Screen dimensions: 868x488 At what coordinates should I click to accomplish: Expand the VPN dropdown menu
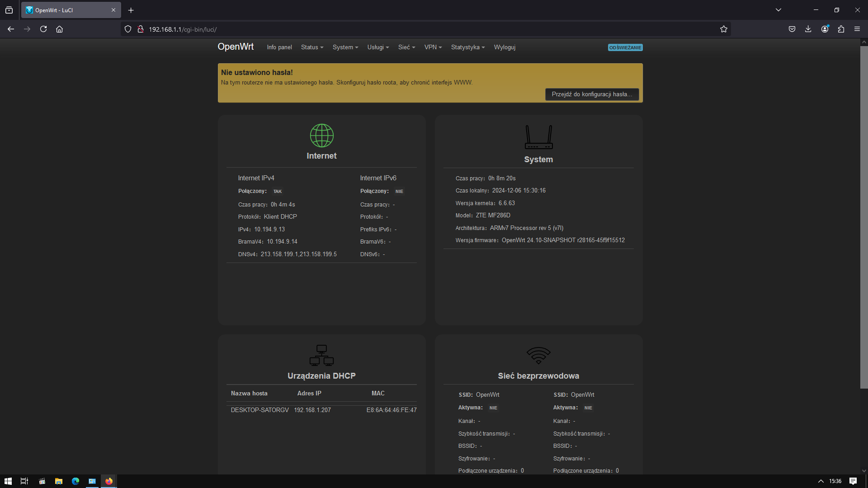[433, 47]
